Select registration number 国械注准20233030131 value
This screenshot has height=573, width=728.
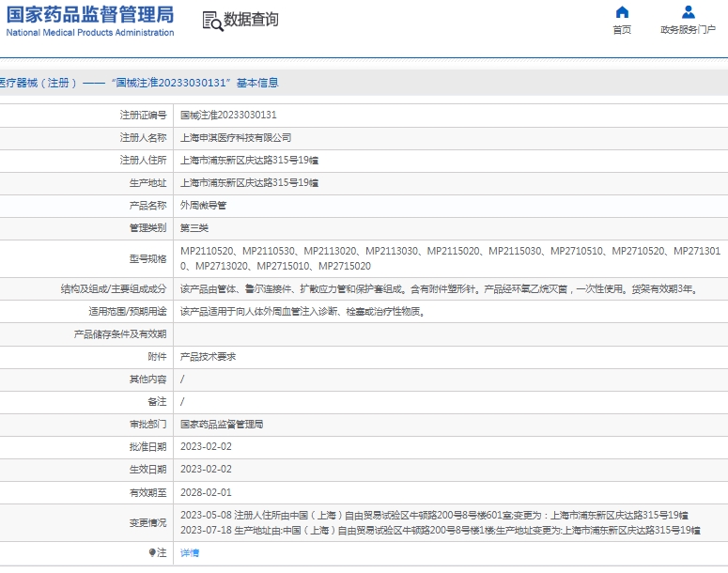[228, 115]
